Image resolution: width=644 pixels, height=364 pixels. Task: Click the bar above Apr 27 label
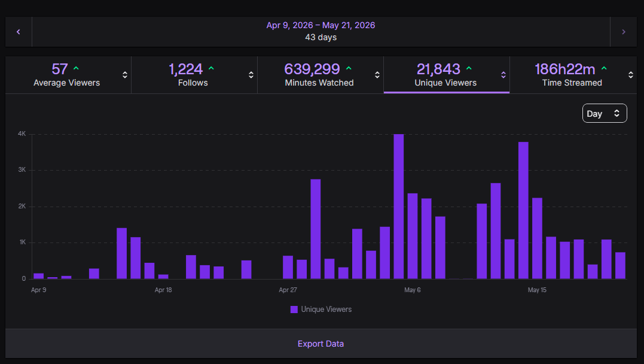tap(288, 268)
